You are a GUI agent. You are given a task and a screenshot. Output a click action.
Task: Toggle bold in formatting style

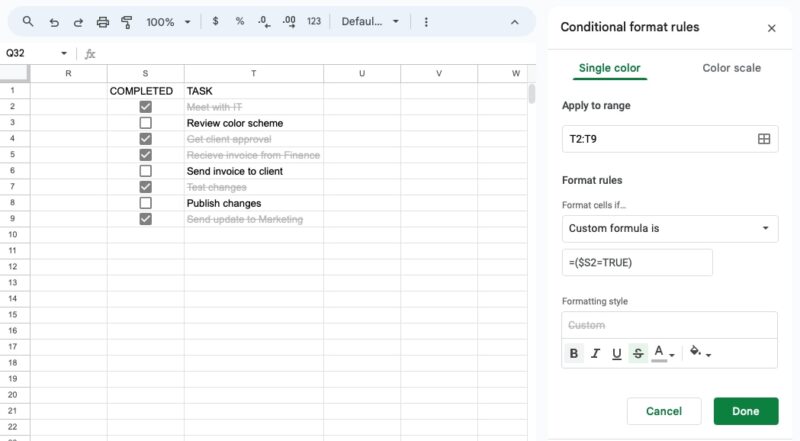click(573, 353)
